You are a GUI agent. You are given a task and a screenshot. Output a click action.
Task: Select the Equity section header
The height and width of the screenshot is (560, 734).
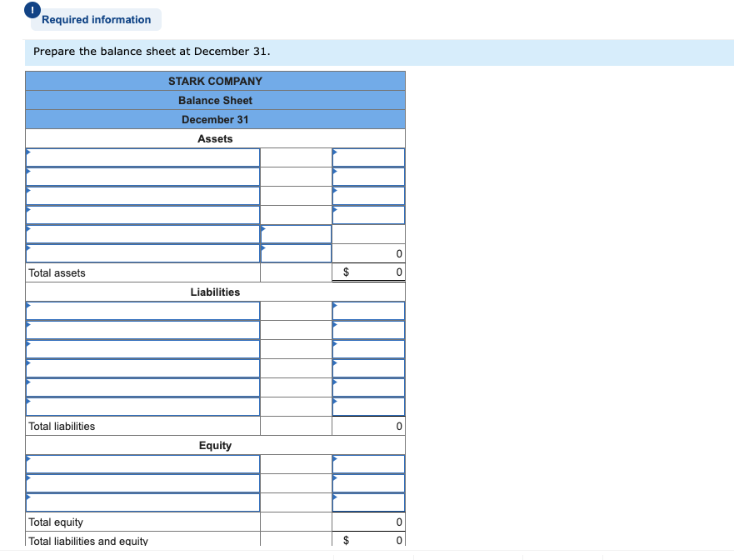[x=215, y=445]
